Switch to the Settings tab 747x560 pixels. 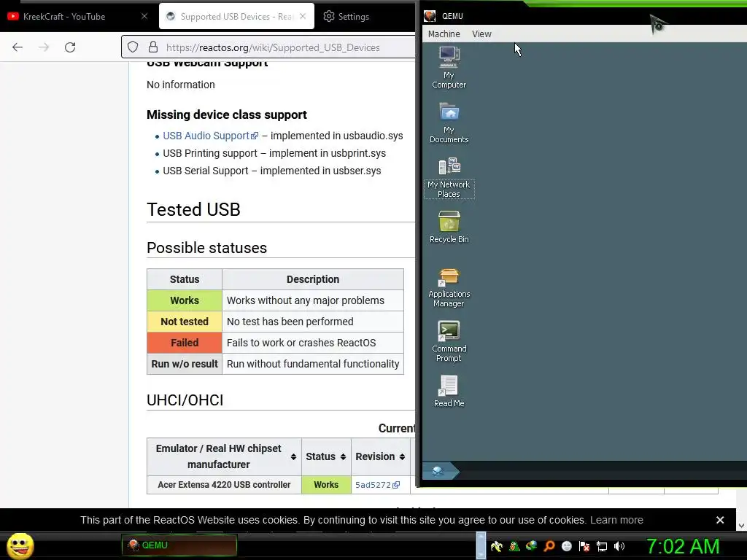tap(347, 16)
